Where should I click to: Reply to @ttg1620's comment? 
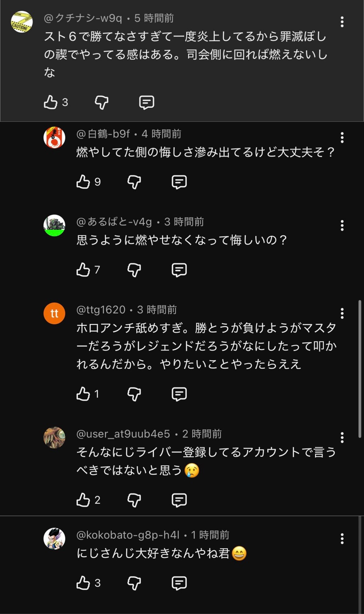click(x=179, y=394)
